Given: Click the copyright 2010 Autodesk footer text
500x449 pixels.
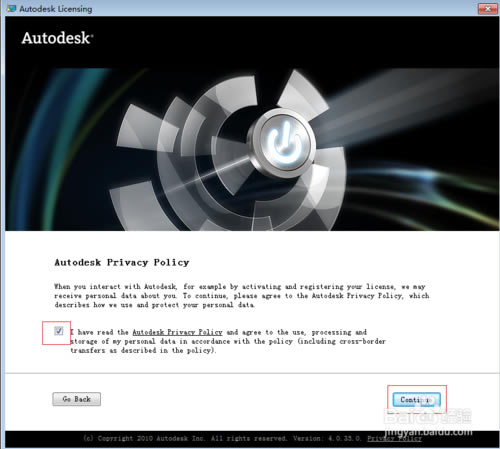Looking at the screenshot, I should 223,438.
